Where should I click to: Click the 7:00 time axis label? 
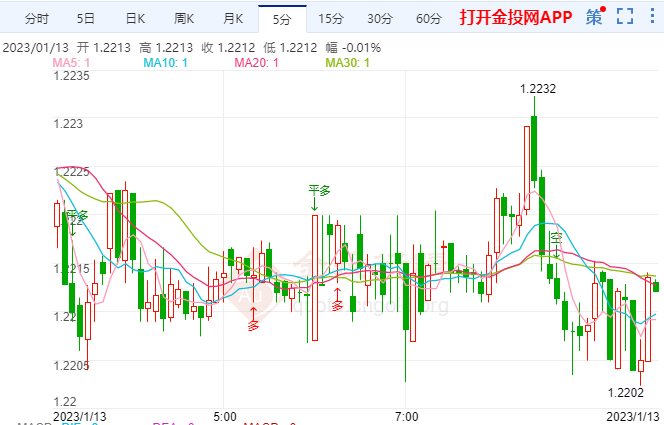tap(407, 417)
